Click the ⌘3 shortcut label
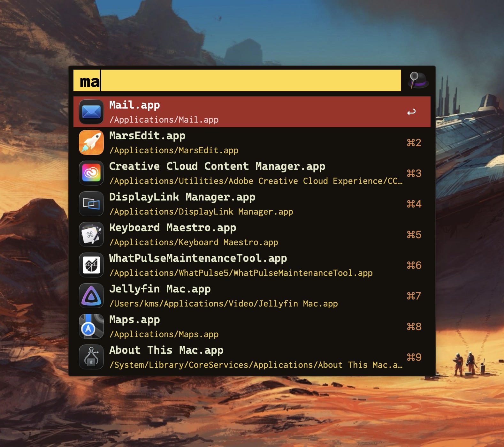 [x=414, y=173]
